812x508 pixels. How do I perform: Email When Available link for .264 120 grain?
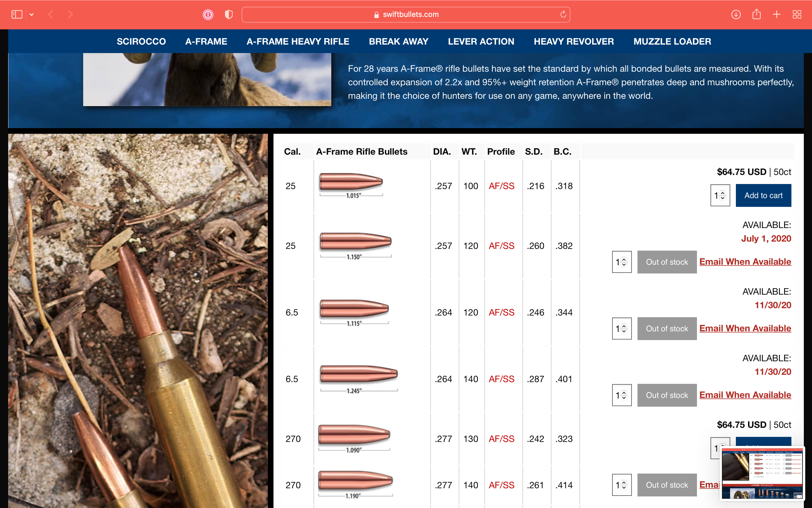tap(745, 328)
